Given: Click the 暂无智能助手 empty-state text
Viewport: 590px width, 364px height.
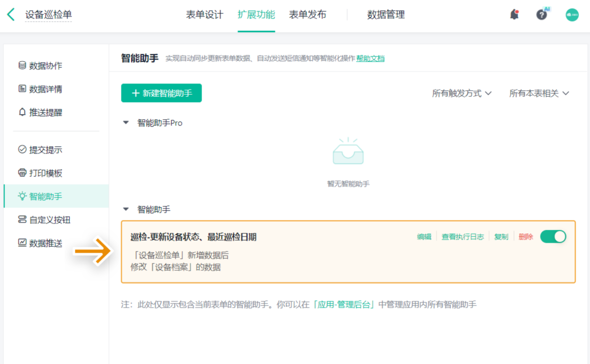Looking at the screenshot, I should (348, 184).
